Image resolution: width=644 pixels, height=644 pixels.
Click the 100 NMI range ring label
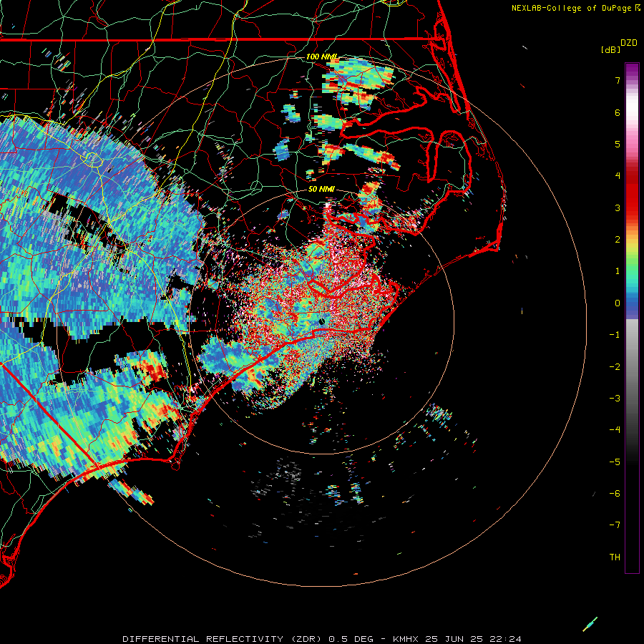pyautogui.click(x=322, y=57)
